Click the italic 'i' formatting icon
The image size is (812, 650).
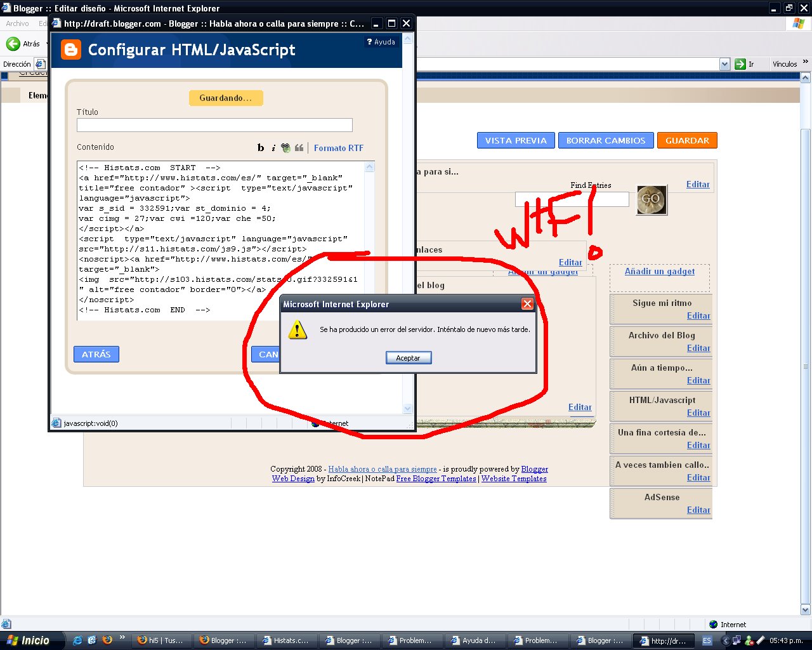273,148
